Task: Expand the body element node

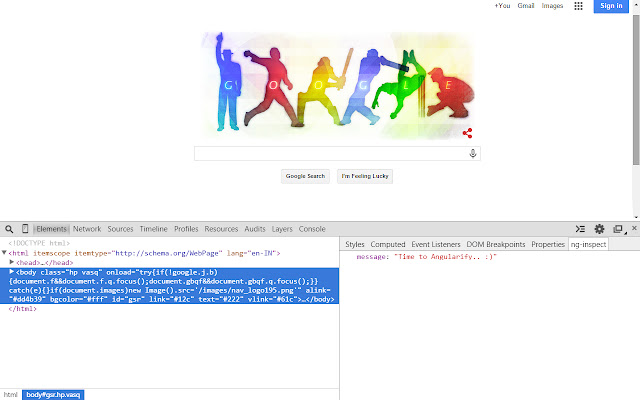Action: 12,272
